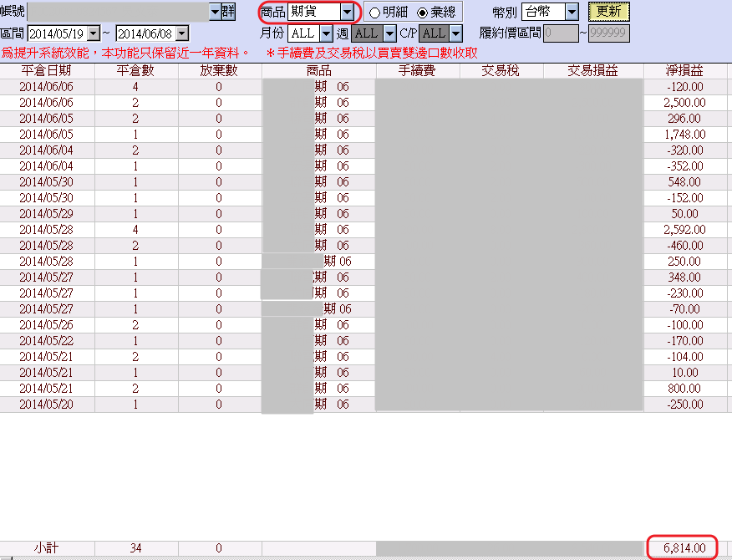Click the 淨損益 column header
The width and height of the screenshot is (732, 560).
tap(684, 71)
